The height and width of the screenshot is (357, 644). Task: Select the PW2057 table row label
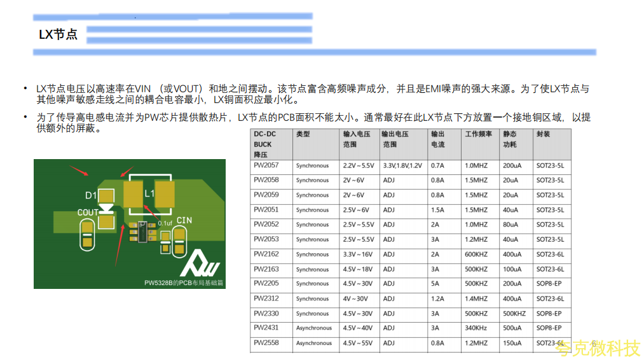click(x=266, y=165)
